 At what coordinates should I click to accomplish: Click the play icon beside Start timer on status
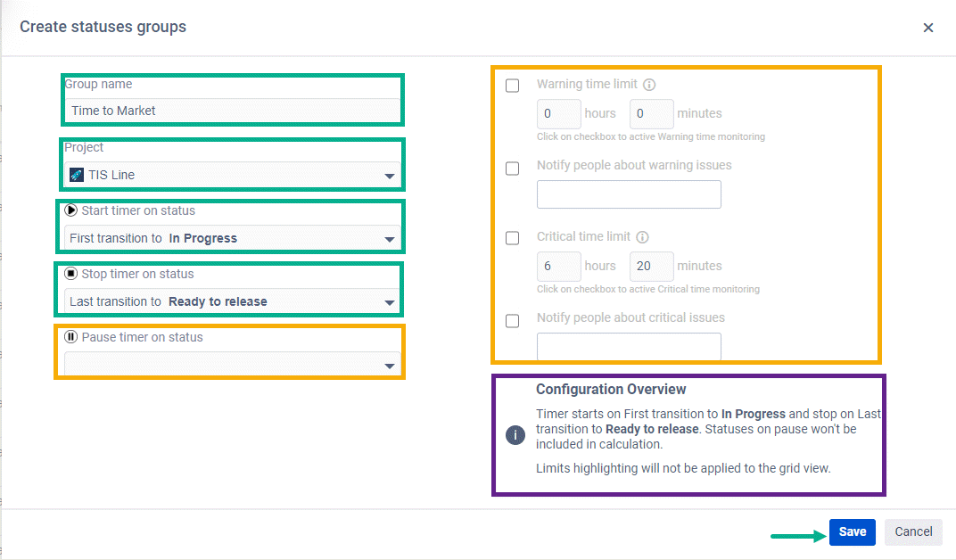(x=70, y=210)
